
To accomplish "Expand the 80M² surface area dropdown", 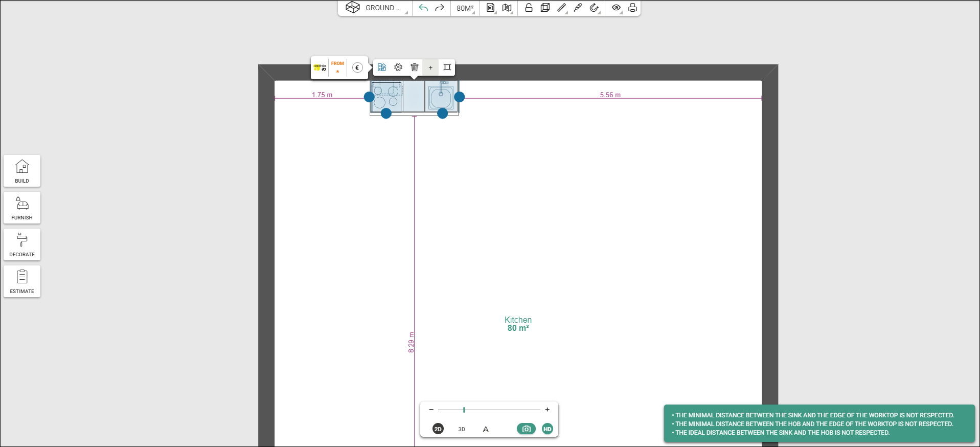I will (x=465, y=8).
